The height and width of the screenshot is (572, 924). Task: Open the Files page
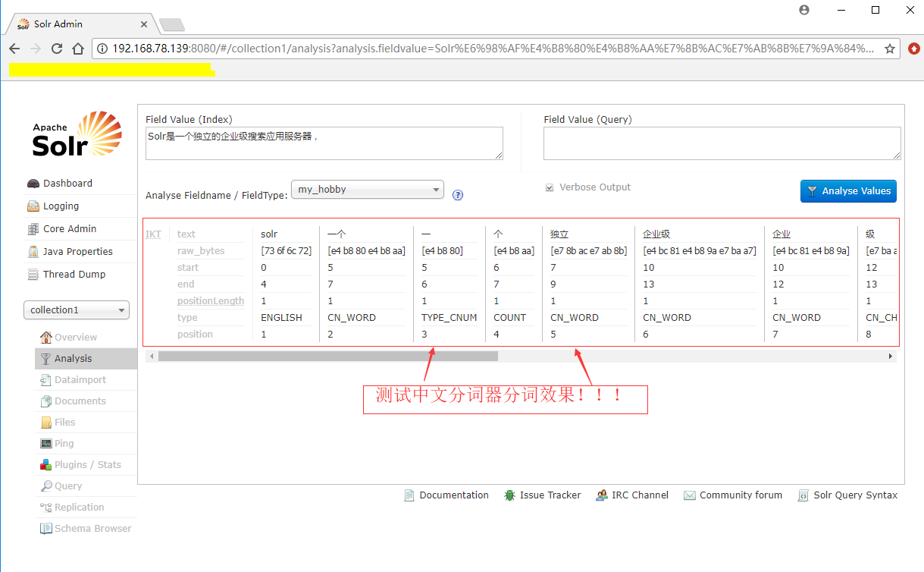pyautogui.click(x=65, y=422)
